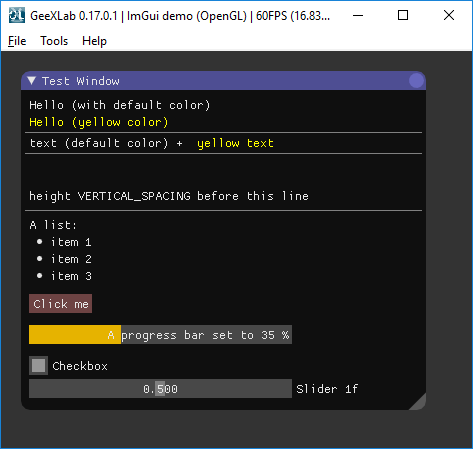This screenshot has width=473, height=449.
Task: Click the yellow progress bar set to 35 %
Action: pos(160,335)
